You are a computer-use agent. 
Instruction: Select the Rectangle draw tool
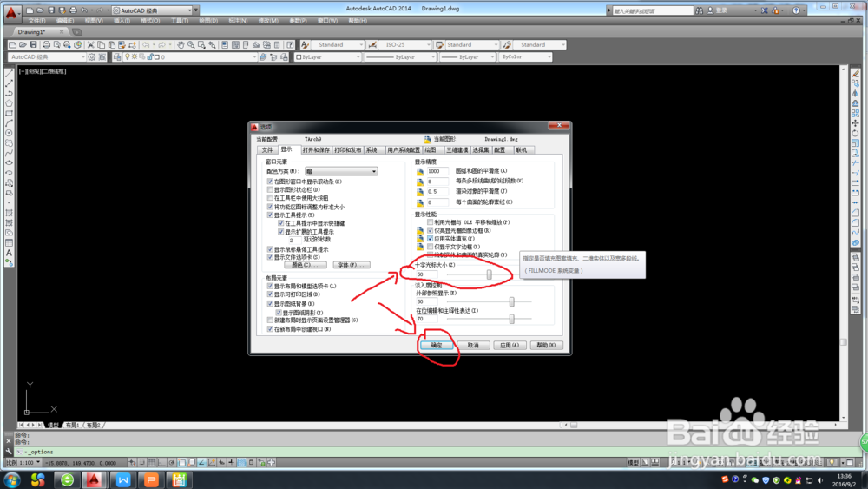coord(9,113)
